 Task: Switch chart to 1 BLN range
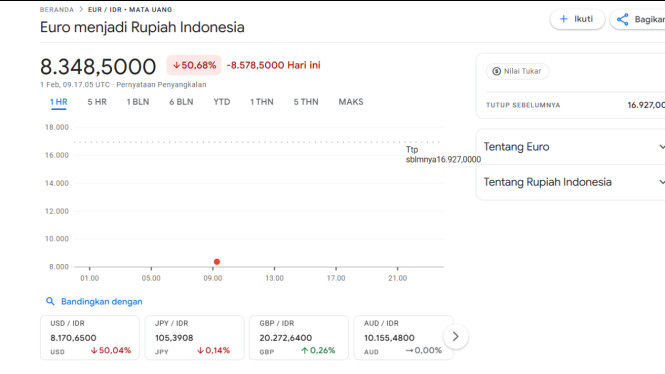point(138,102)
